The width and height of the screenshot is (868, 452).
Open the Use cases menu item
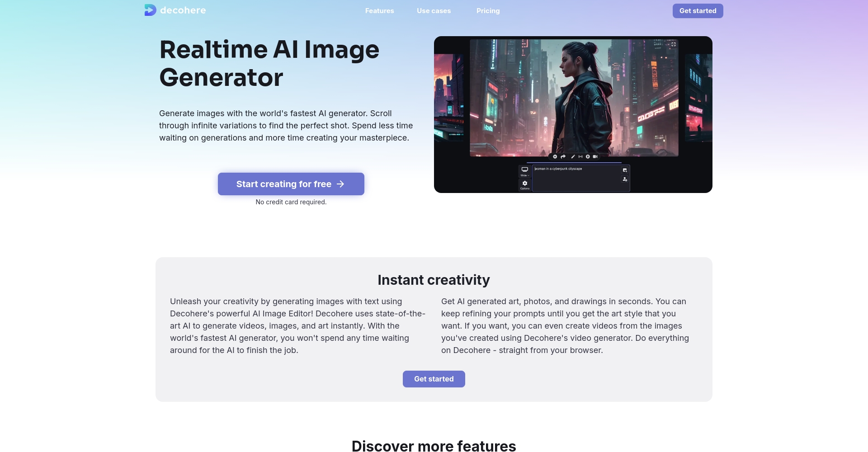point(434,11)
